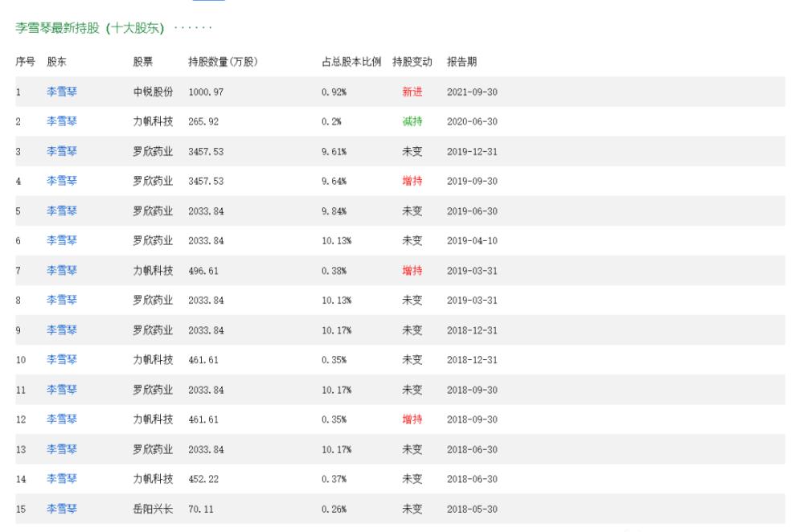The width and height of the screenshot is (804, 532).
Task: Select the 0.92% ratio cell
Action: click(334, 92)
